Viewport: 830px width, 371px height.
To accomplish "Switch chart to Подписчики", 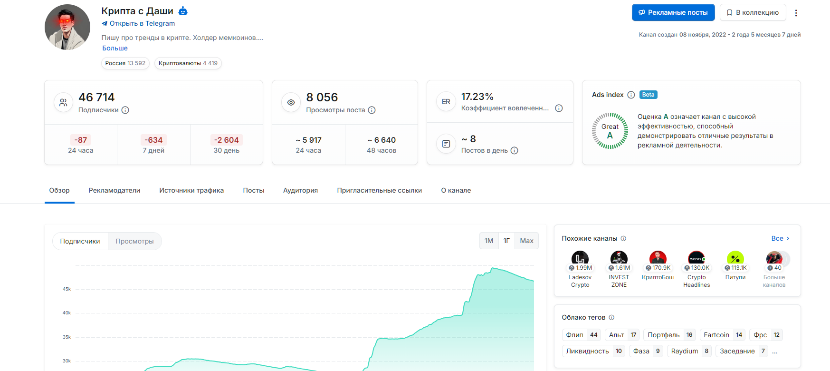I will tap(80, 241).
